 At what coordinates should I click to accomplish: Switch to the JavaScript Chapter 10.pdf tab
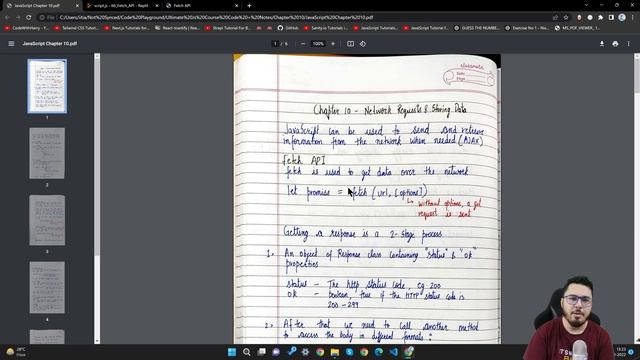point(41,6)
